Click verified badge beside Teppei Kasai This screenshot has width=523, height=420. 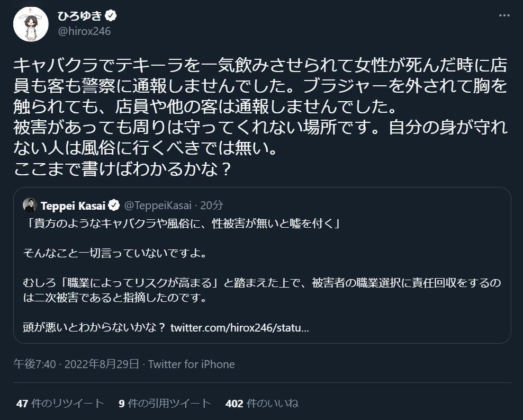coord(113,205)
